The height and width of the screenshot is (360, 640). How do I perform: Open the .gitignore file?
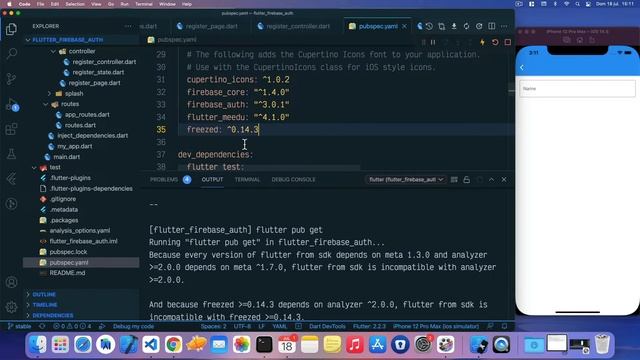pos(62,199)
